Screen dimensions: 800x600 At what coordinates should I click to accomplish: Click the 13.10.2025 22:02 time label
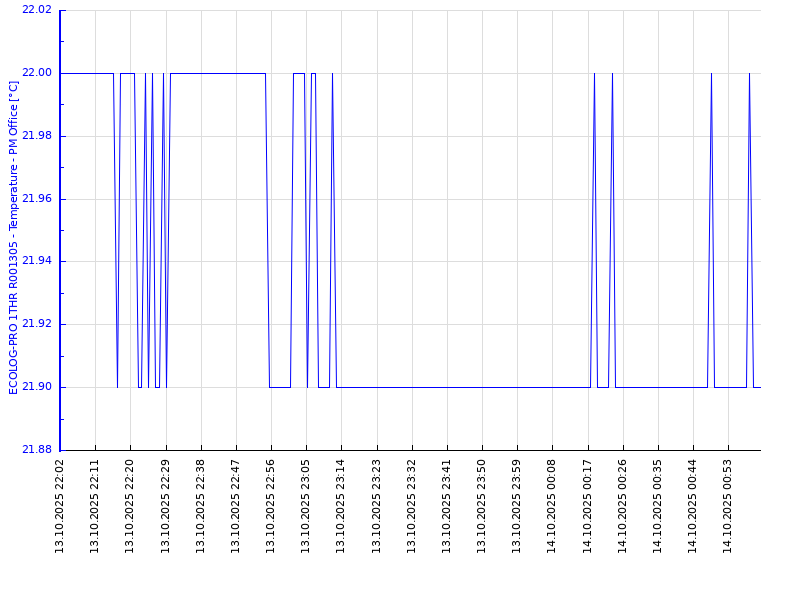60,506
